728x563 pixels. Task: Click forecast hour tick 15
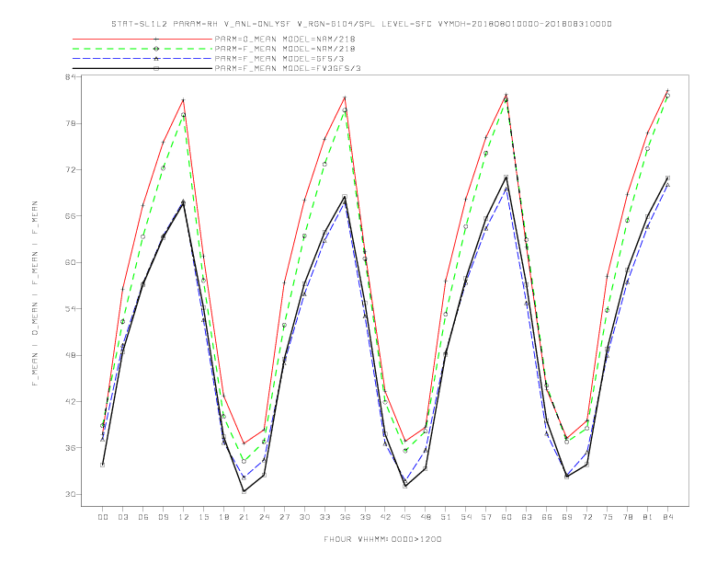coord(203,517)
